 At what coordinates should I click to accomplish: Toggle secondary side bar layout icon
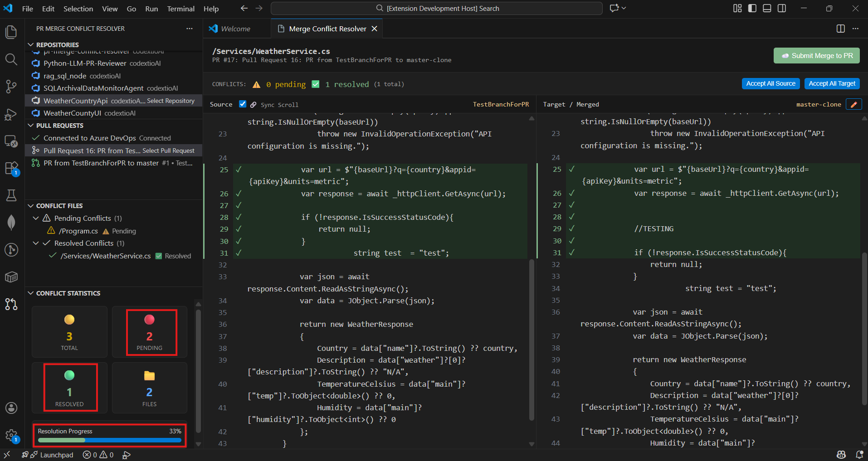782,8
